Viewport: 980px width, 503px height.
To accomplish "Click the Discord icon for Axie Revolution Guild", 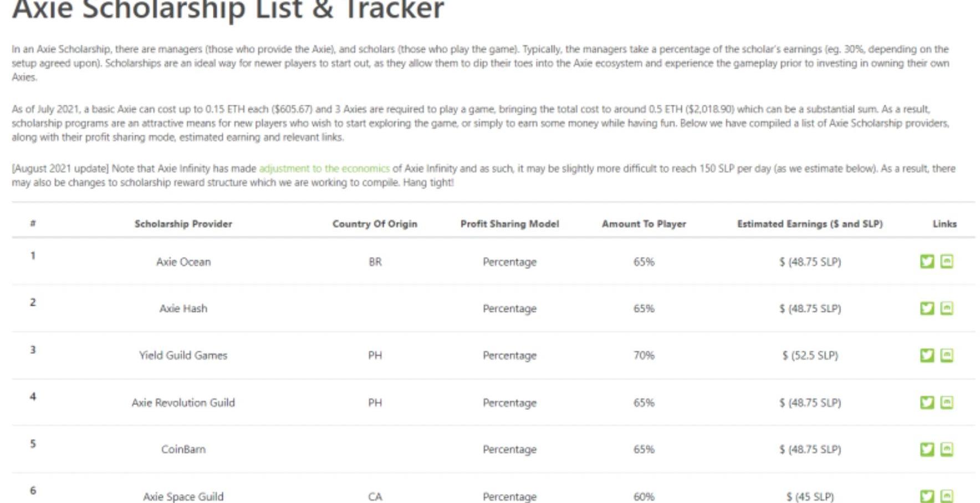I will (947, 402).
